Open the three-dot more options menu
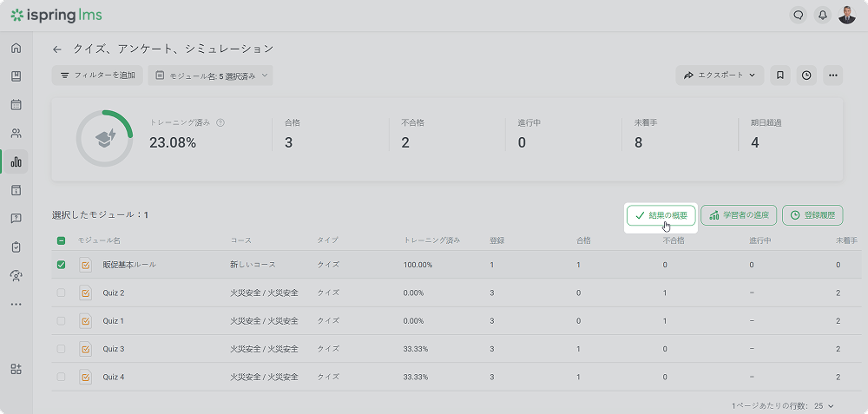868x414 pixels. pyautogui.click(x=833, y=76)
